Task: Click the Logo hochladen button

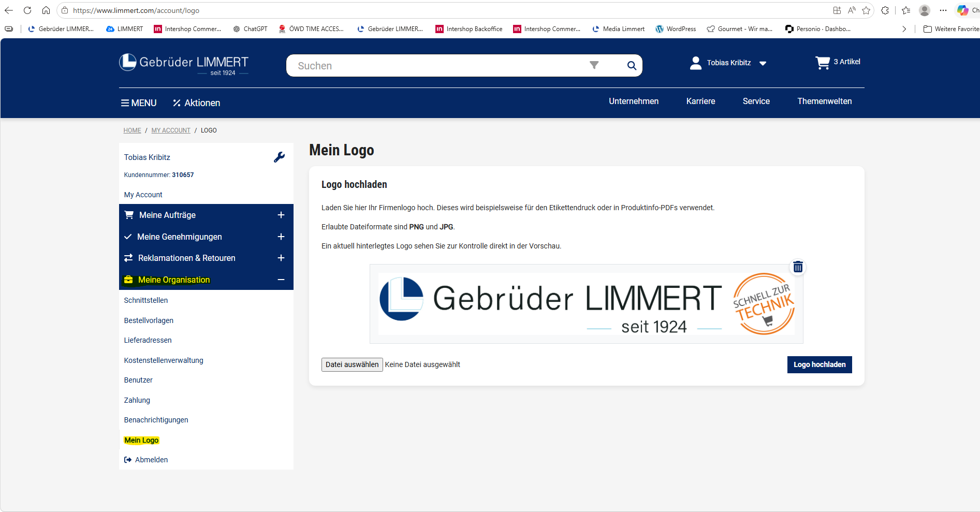Action: click(x=820, y=364)
